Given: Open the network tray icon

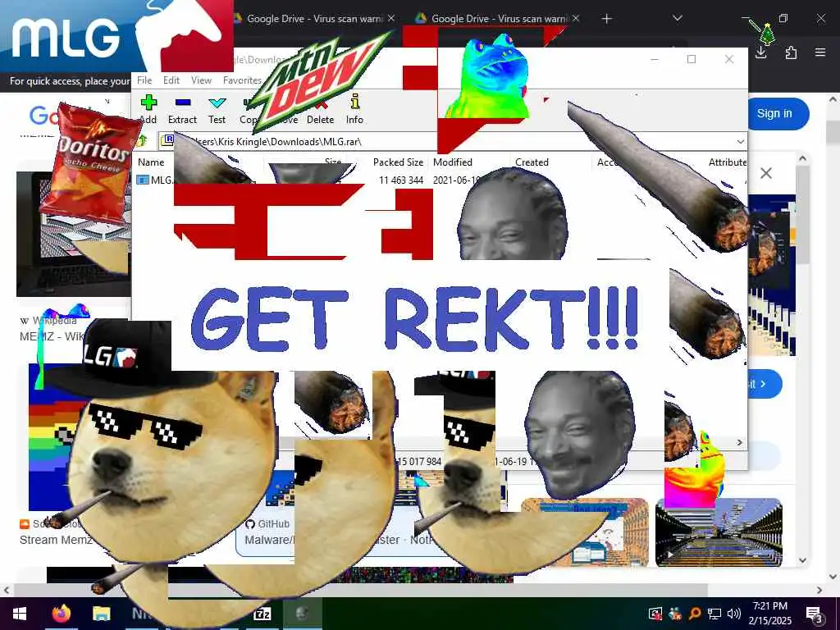Looking at the screenshot, I should pos(714,614).
